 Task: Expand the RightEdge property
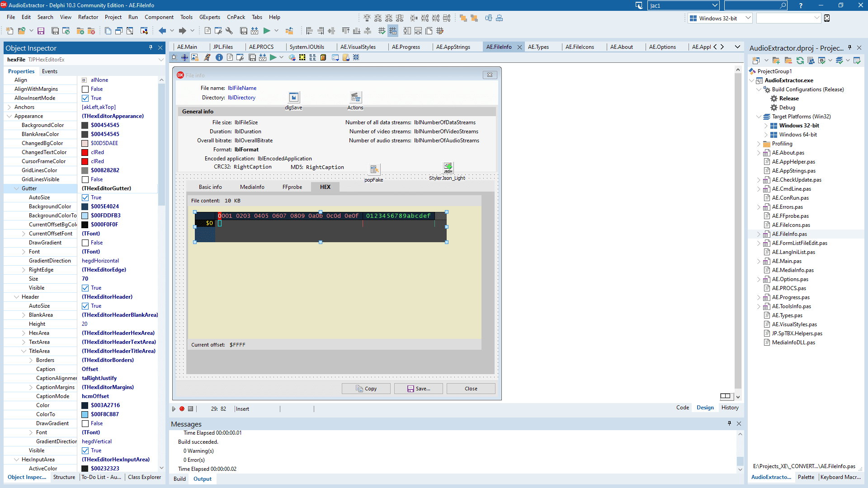tap(24, 270)
